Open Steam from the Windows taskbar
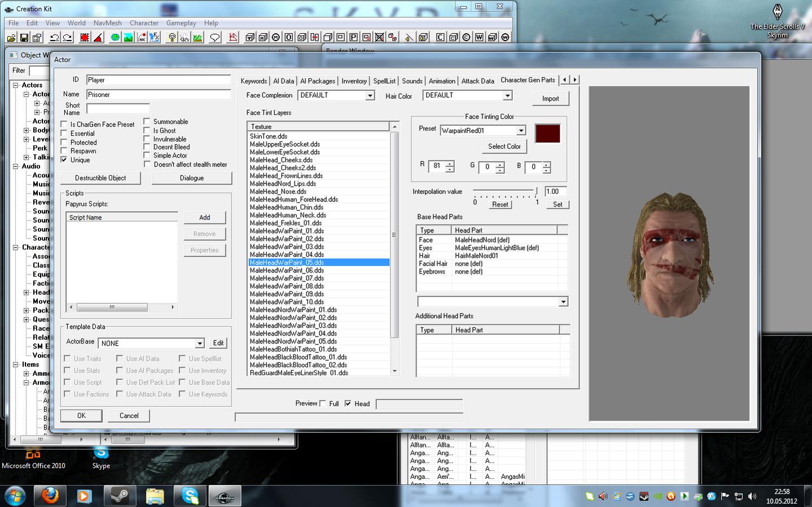This screenshot has width=812, height=507. tap(120, 496)
